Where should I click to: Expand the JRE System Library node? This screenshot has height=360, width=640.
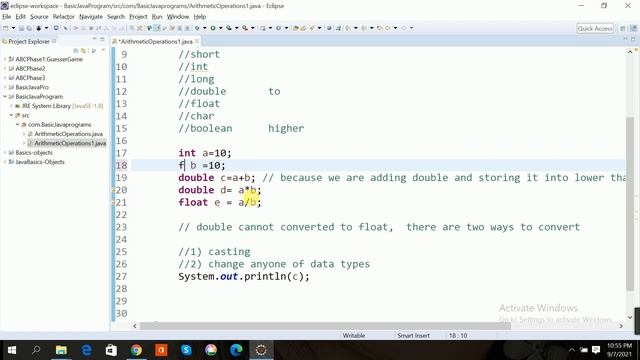pyautogui.click(x=11, y=106)
